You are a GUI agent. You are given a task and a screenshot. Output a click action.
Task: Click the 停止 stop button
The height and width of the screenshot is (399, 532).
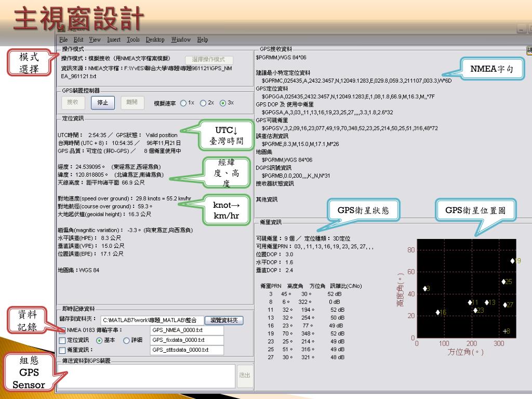102,102
